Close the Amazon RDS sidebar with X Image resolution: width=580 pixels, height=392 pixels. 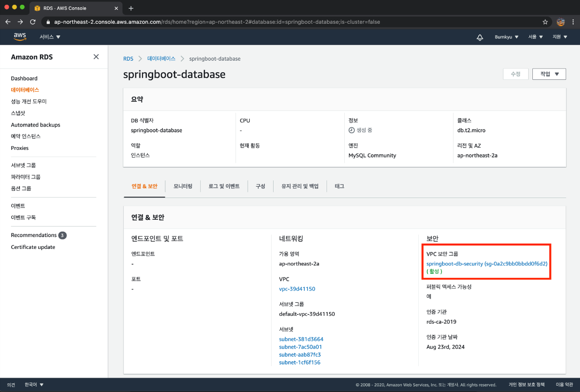pyautogui.click(x=96, y=57)
